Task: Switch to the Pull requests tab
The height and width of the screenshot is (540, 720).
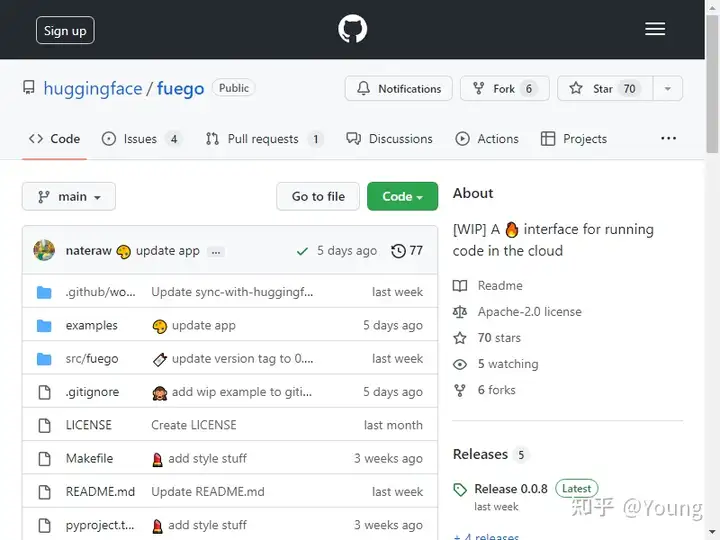Action: click(264, 139)
